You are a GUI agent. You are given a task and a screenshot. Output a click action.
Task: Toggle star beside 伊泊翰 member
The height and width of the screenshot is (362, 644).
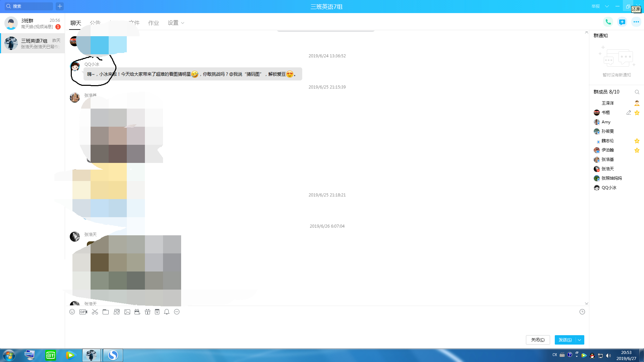[x=637, y=150]
